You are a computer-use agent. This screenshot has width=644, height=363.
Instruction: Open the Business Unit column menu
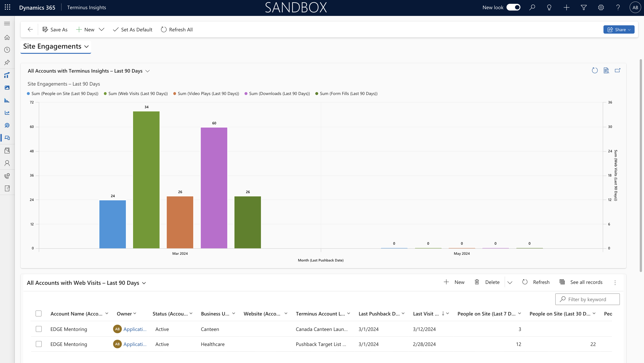click(234, 313)
